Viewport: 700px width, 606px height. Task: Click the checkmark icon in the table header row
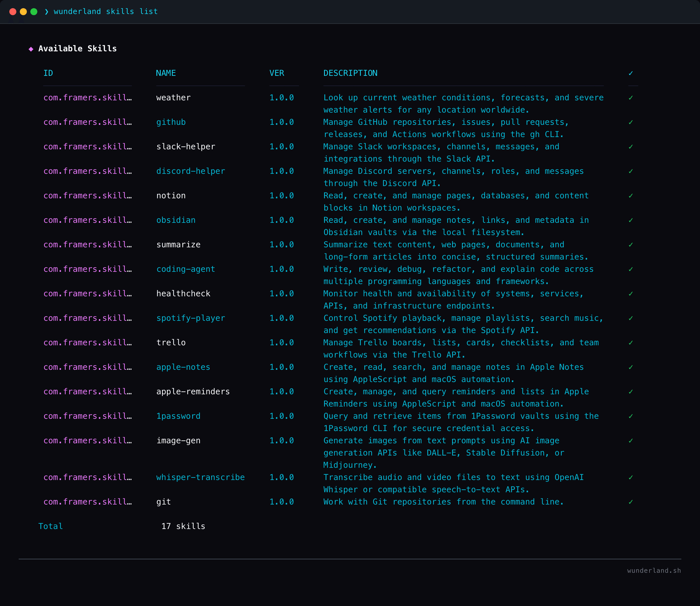pyautogui.click(x=630, y=73)
